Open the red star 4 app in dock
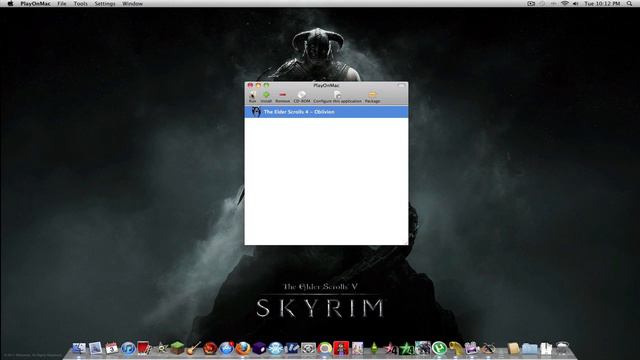 (x=391, y=348)
